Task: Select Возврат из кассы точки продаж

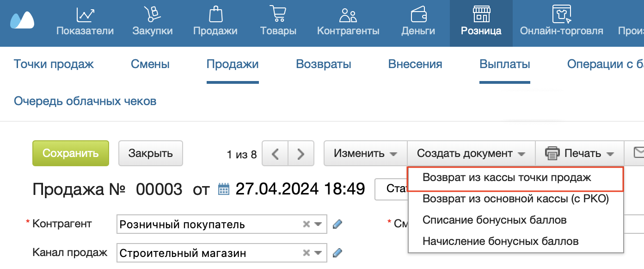Action: click(x=507, y=178)
